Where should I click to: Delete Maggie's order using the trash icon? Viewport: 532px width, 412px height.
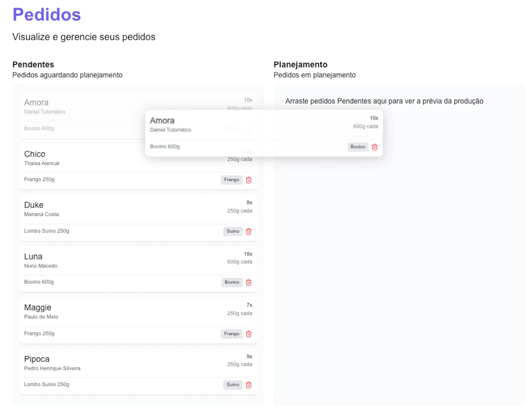(x=249, y=334)
